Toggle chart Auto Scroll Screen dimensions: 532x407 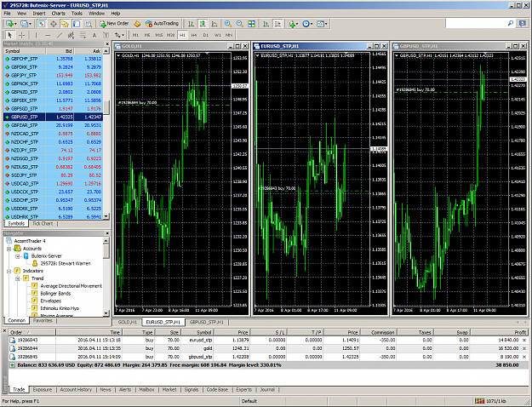266,24
